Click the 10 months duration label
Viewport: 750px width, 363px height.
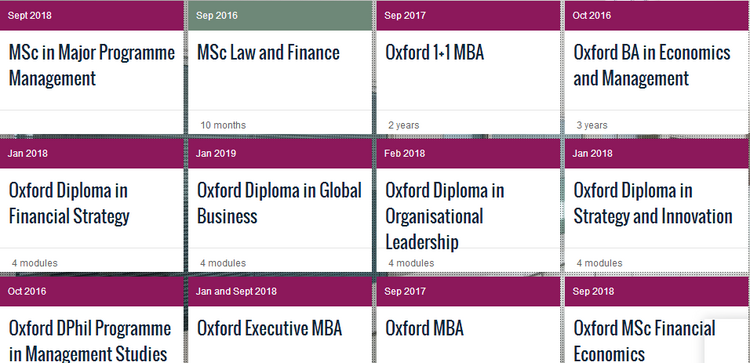(223, 125)
